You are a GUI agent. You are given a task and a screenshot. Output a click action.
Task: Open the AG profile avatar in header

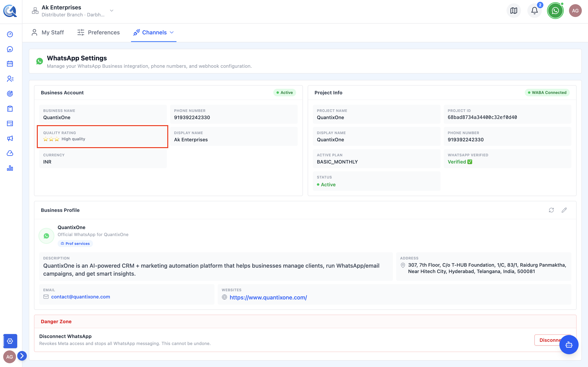pos(575,11)
